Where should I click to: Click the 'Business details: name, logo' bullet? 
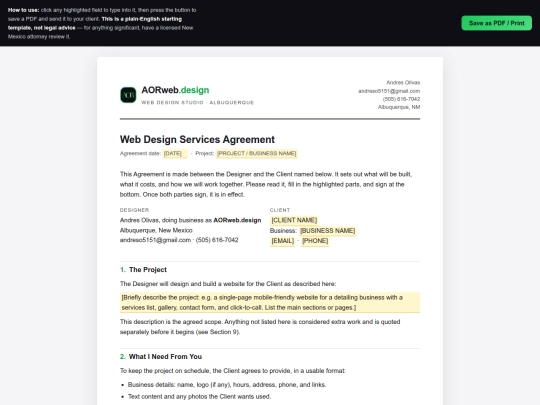click(x=227, y=384)
